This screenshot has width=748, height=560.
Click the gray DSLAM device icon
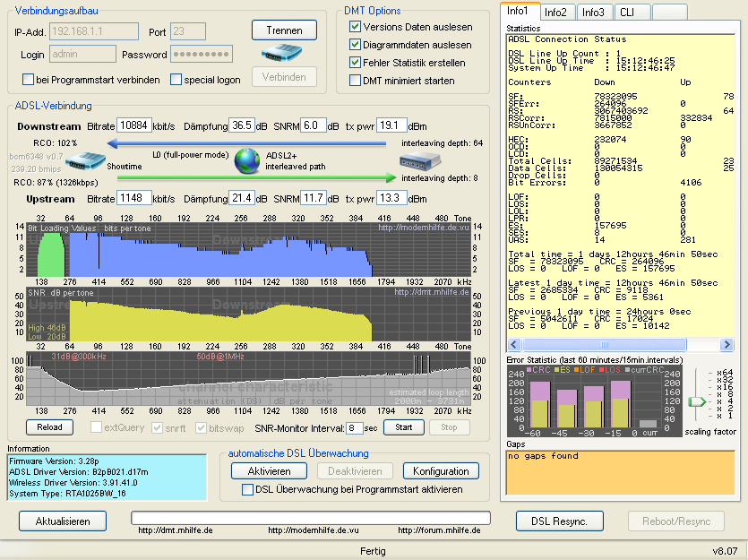pos(418,161)
